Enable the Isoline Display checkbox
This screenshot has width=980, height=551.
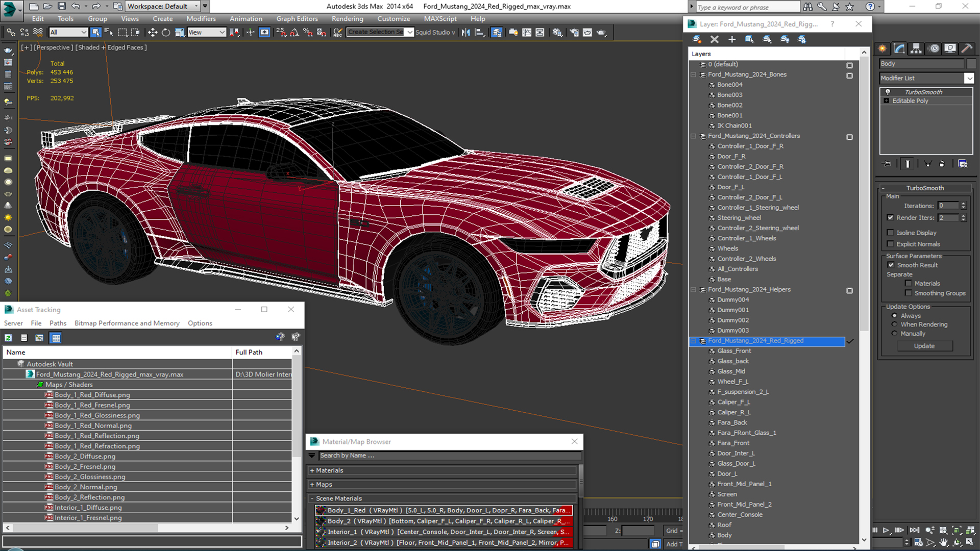[x=891, y=233]
